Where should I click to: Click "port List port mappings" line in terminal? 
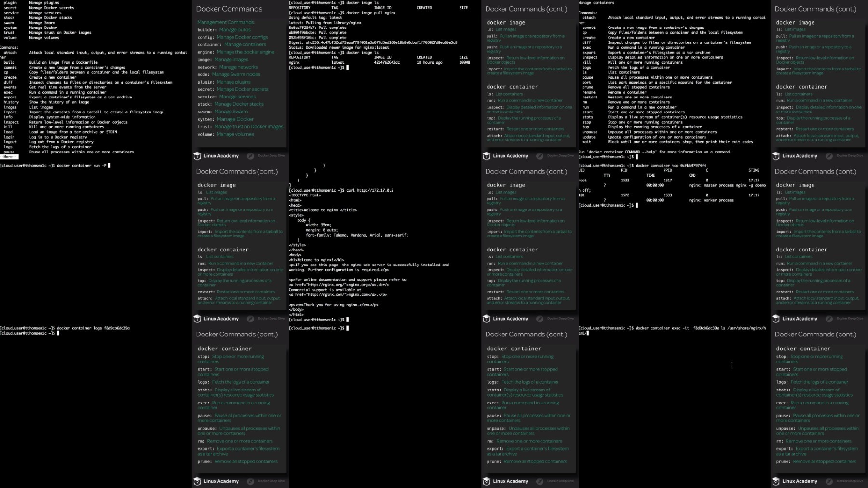click(x=657, y=83)
